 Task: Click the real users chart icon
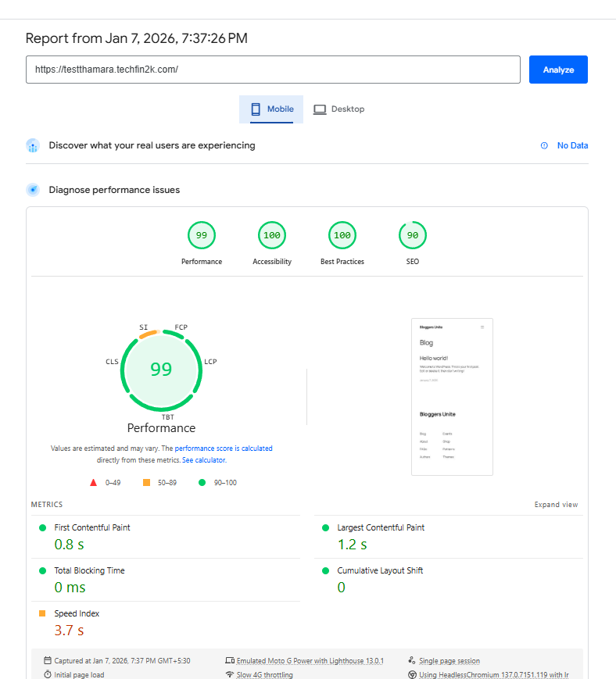(x=33, y=145)
